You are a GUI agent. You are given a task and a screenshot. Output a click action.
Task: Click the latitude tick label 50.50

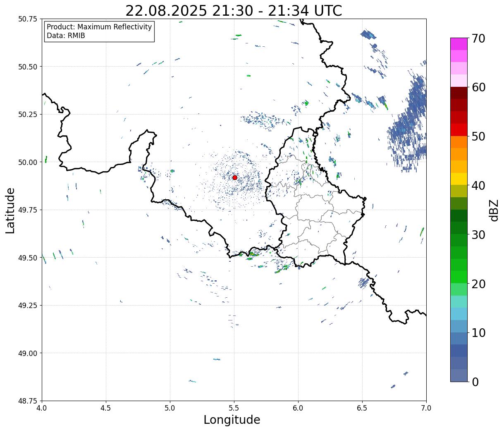[x=28, y=67]
